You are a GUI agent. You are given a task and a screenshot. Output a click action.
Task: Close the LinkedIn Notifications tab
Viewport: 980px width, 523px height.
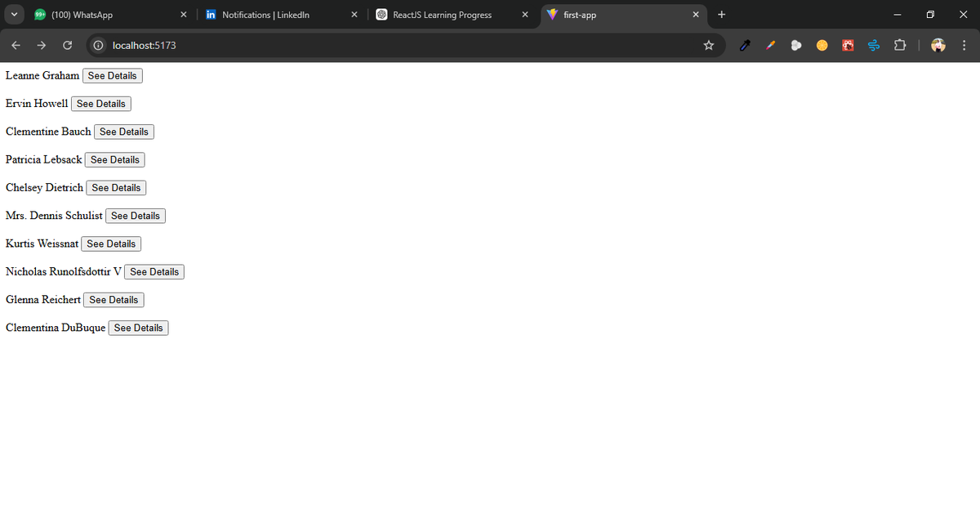click(354, 15)
